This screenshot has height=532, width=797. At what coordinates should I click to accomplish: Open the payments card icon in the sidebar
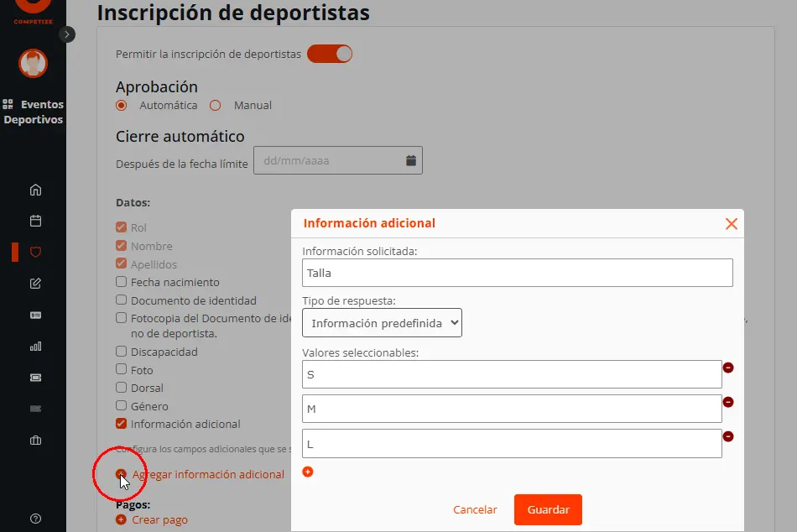coord(34,315)
